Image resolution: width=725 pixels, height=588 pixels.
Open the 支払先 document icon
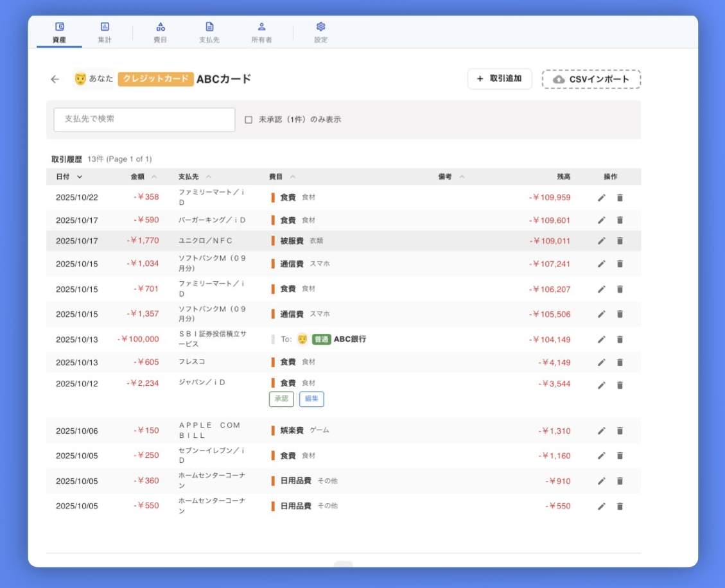pyautogui.click(x=208, y=28)
